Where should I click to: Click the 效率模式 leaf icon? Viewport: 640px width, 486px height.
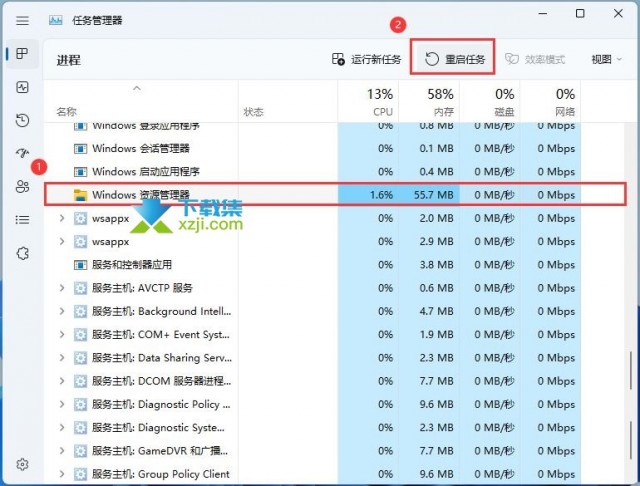pyautogui.click(x=511, y=59)
